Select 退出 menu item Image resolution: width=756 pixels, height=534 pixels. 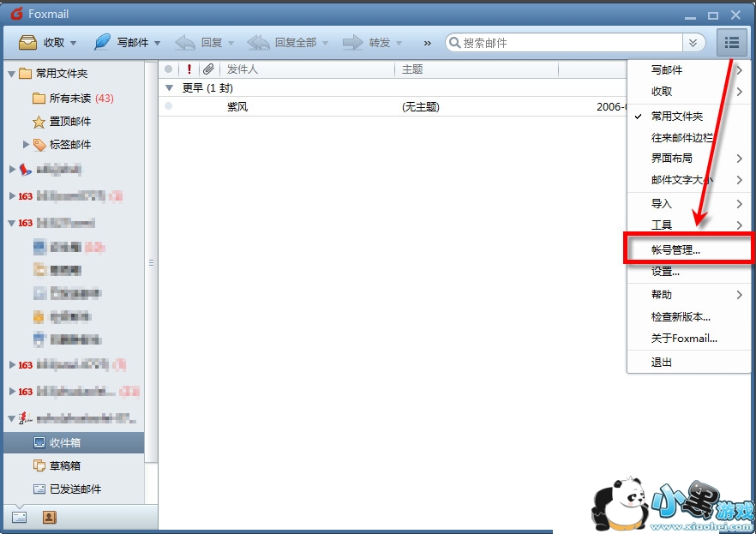coord(688,363)
